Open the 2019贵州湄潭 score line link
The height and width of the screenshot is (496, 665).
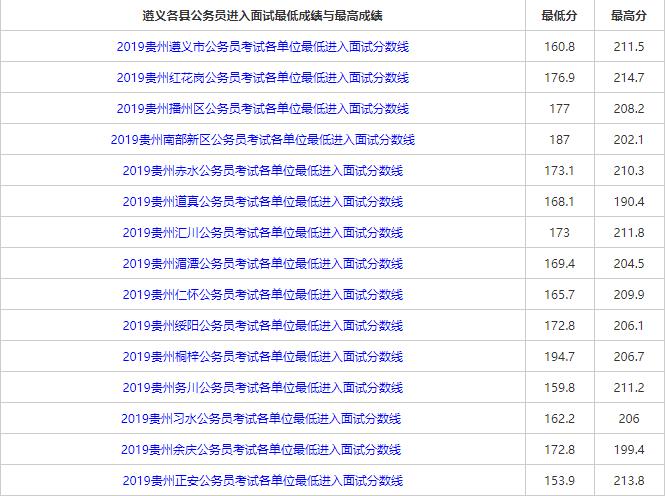(262, 263)
